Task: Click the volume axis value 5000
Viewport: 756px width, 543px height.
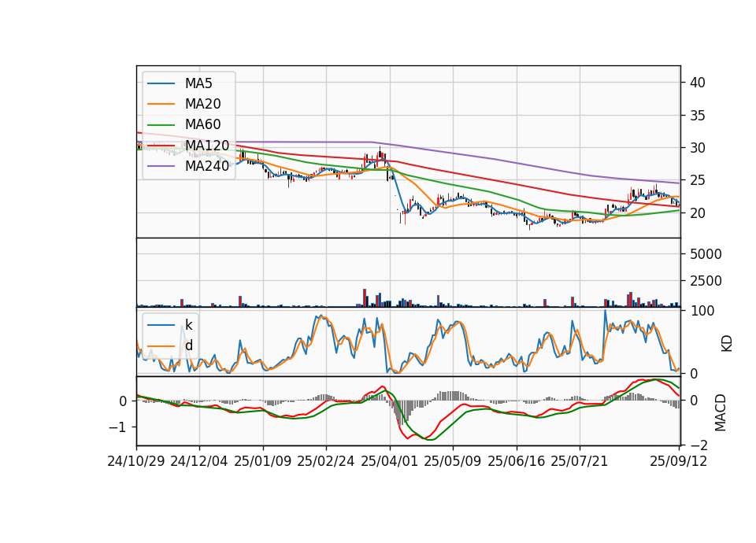Action: (706, 254)
